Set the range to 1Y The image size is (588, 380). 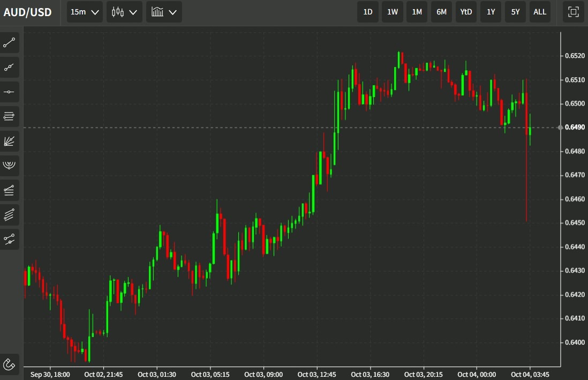[x=491, y=12]
